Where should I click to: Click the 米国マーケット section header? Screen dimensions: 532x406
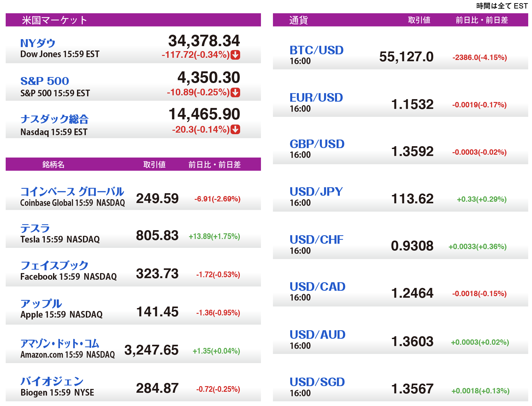(54, 20)
